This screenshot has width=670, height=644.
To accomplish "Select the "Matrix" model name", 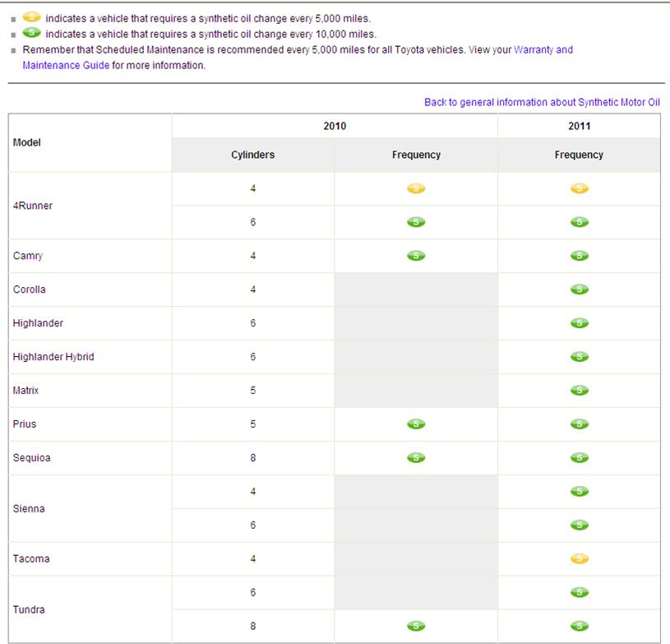I will 25,391.
